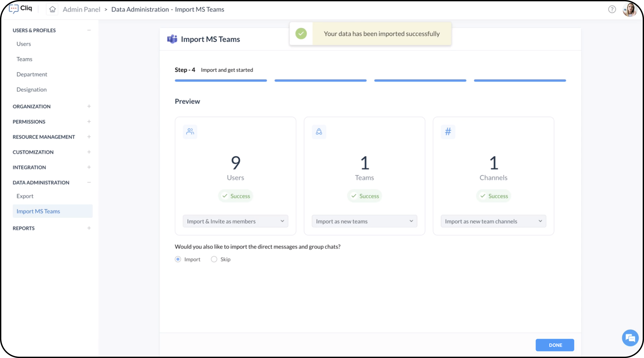Open the help question mark icon

coord(612,9)
